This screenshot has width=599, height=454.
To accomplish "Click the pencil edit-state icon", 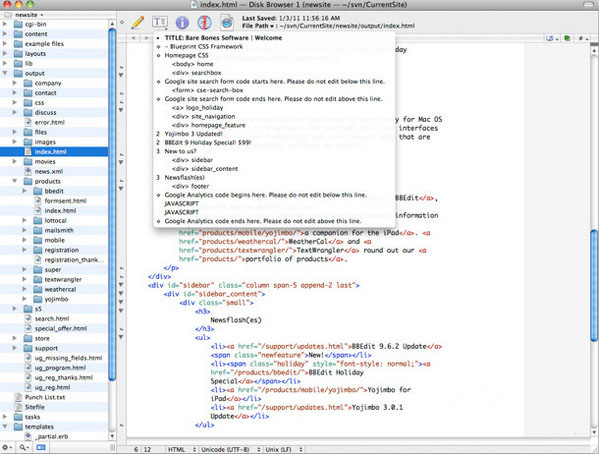I will pos(138,23).
